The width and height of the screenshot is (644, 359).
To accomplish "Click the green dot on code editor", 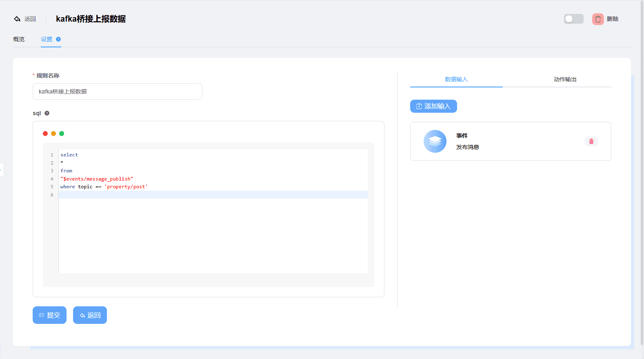I will [x=62, y=134].
